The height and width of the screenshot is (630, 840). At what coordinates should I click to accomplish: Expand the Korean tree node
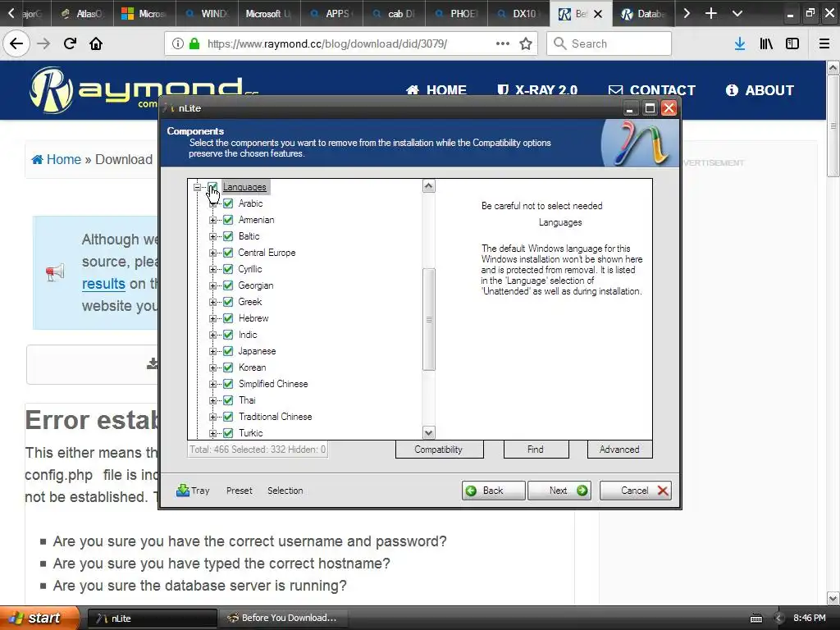(x=212, y=367)
